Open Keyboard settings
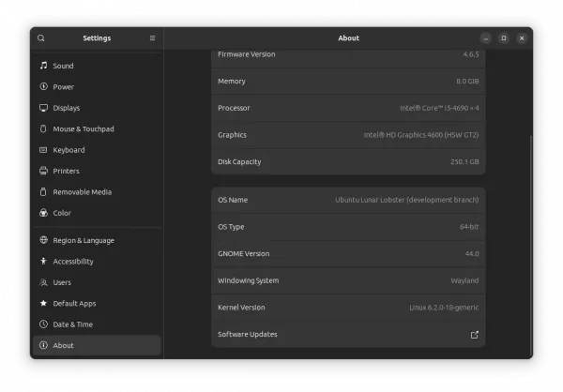563x392 pixels. [97, 150]
